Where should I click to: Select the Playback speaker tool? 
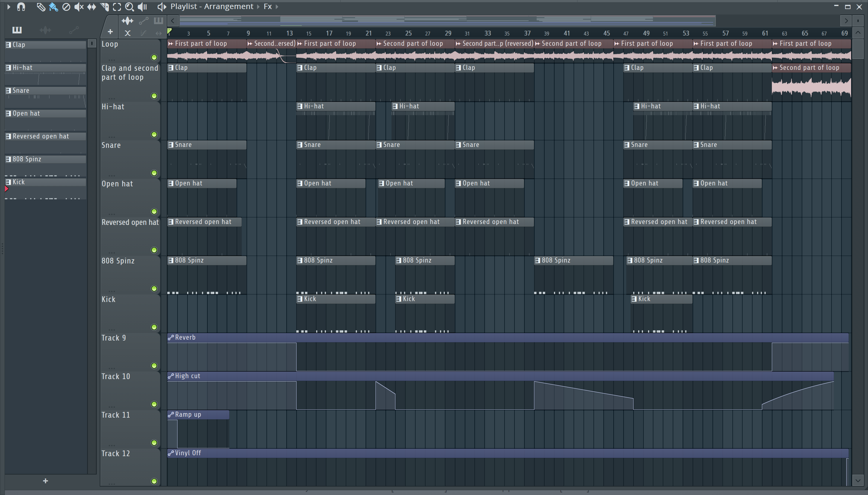(142, 7)
